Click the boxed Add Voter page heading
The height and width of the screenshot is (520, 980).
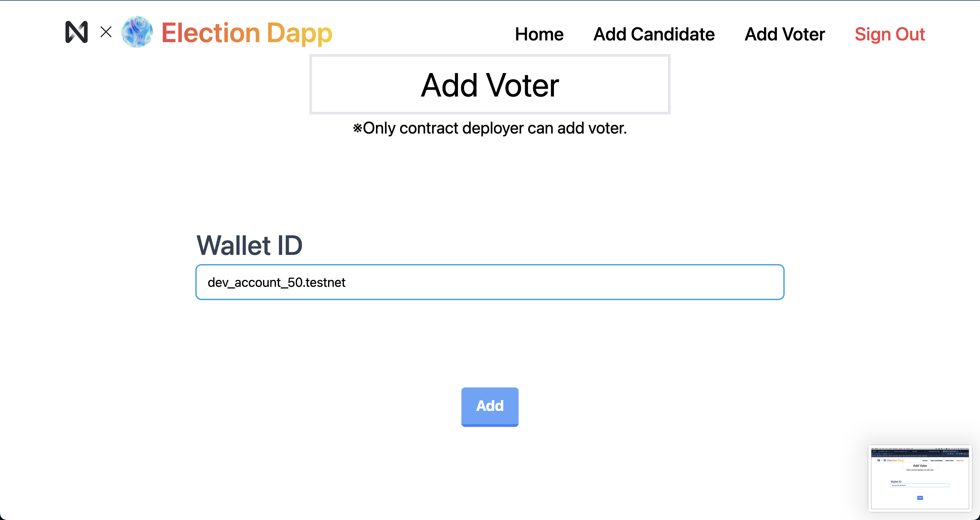coord(490,84)
